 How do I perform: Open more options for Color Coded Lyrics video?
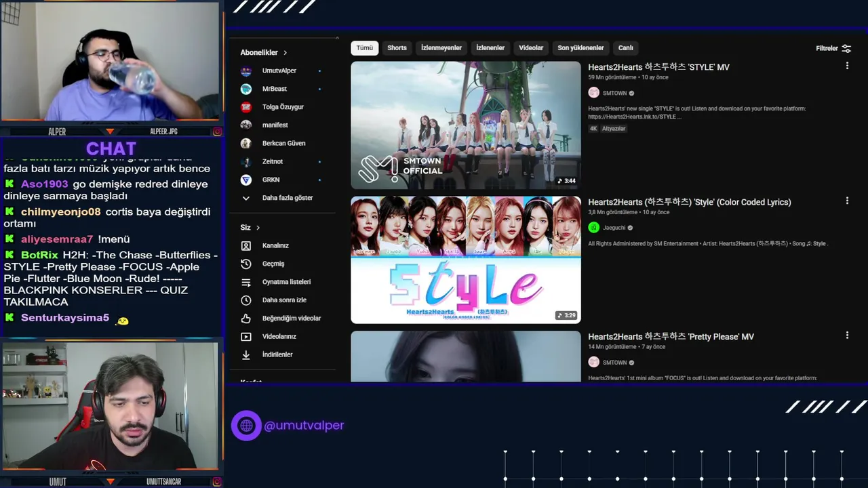(x=847, y=201)
